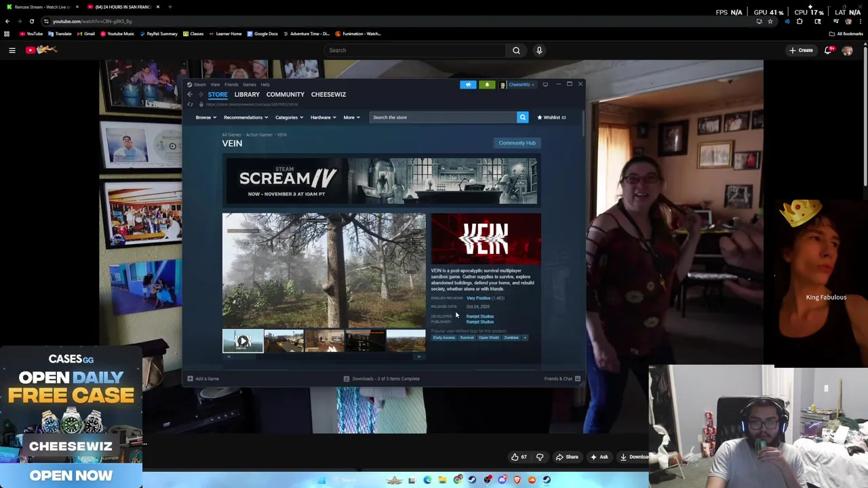This screenshot has width=868, height=488.
Task: Click the YouTube search input field
Action: tap(415, 50)
